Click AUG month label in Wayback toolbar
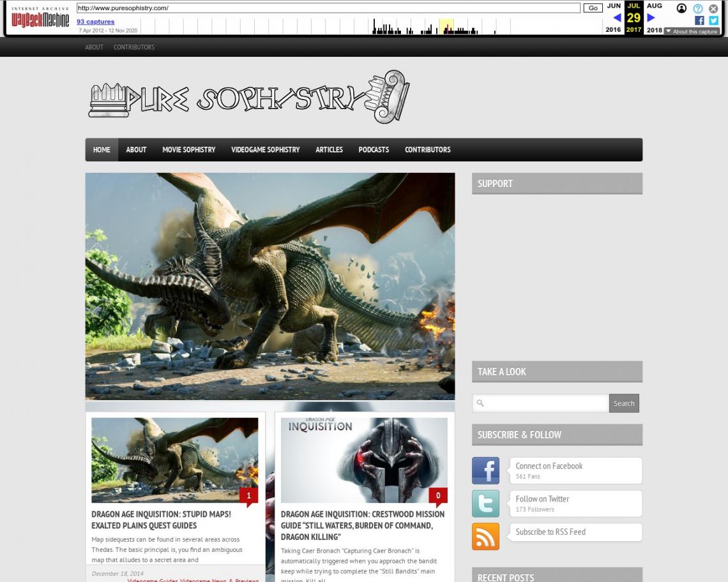This screenshot has height=582, width=728. (655, 6)
